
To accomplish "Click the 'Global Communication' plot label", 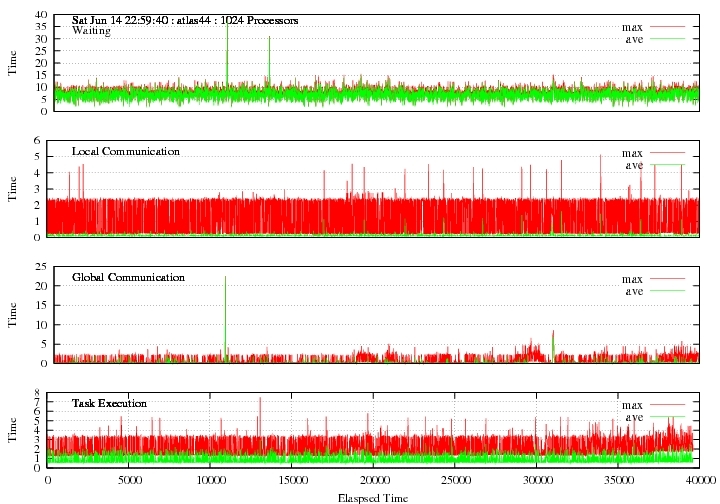I will tap(128, 278).
